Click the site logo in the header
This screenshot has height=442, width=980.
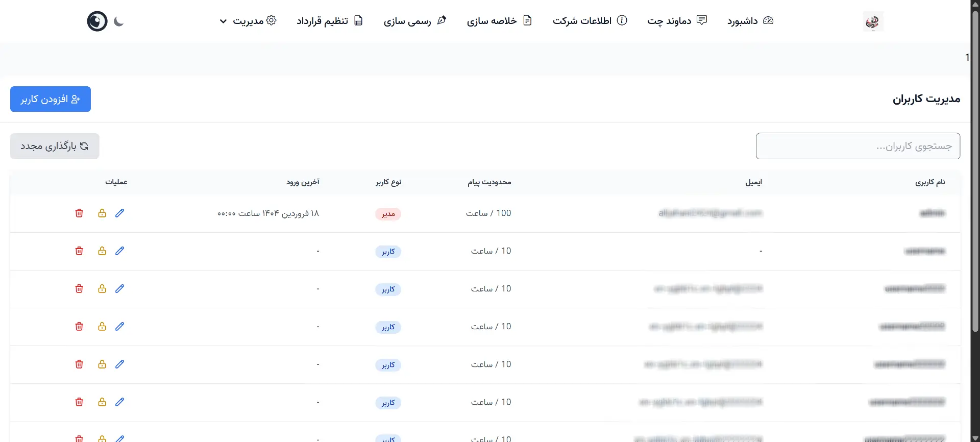pyautogui.click(x=873, y=21)
